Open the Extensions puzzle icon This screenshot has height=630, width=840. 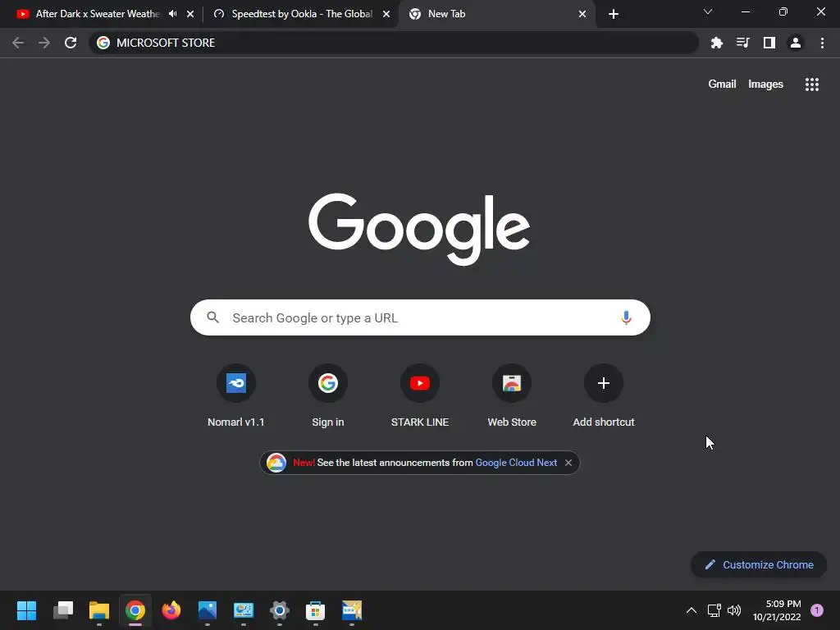pyautogui.click(x=716, y=43)
